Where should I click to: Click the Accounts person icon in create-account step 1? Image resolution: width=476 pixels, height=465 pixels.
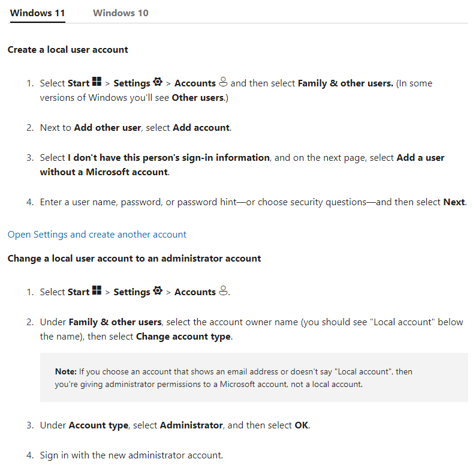pyautogui.click(x=223, y=82)
